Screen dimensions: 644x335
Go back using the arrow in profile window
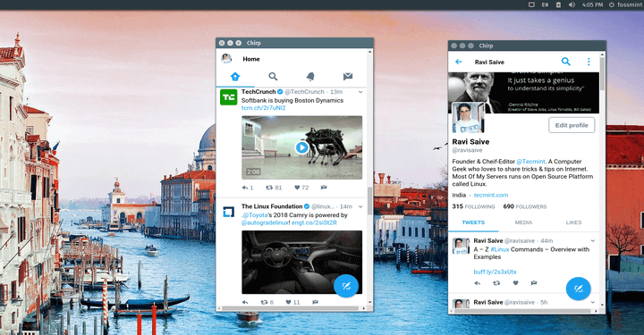click(459, 62)
